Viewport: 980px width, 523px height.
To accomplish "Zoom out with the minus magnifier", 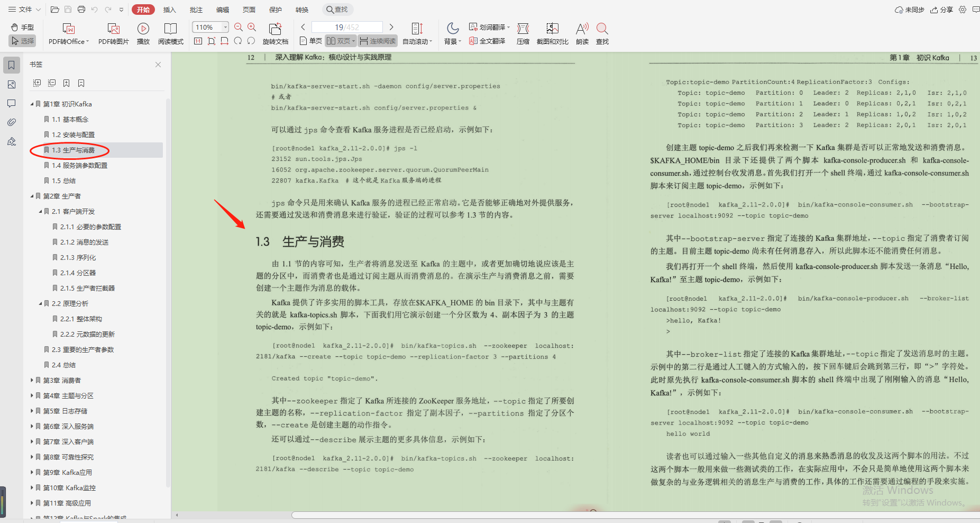I will pos(239,27).
